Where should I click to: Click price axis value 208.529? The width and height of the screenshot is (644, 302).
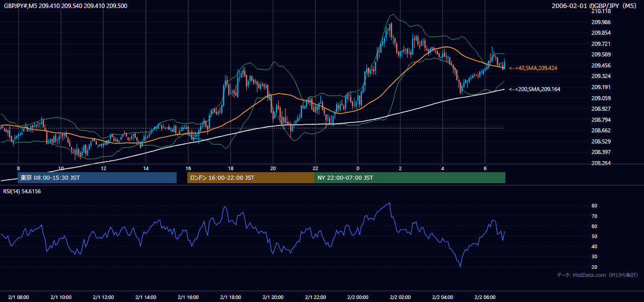(601, 141)
